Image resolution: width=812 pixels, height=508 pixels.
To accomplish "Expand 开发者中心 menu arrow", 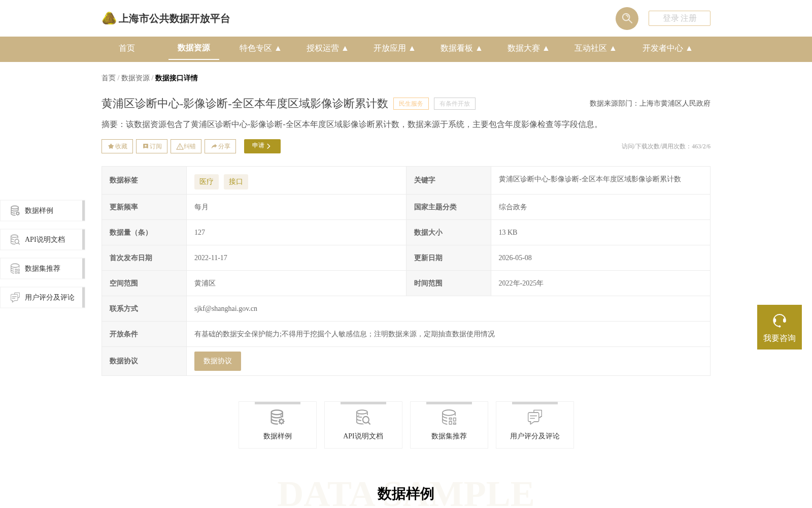I will 689,48.
